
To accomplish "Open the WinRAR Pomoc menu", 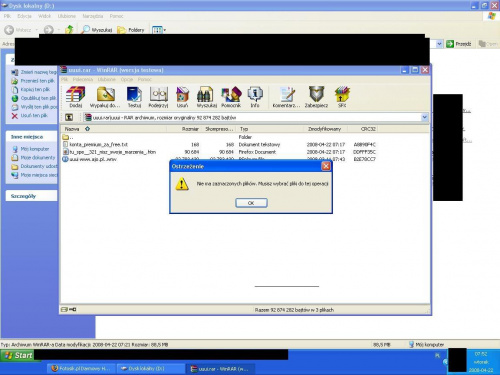I will pyautogui.click(x=145, y=79).
